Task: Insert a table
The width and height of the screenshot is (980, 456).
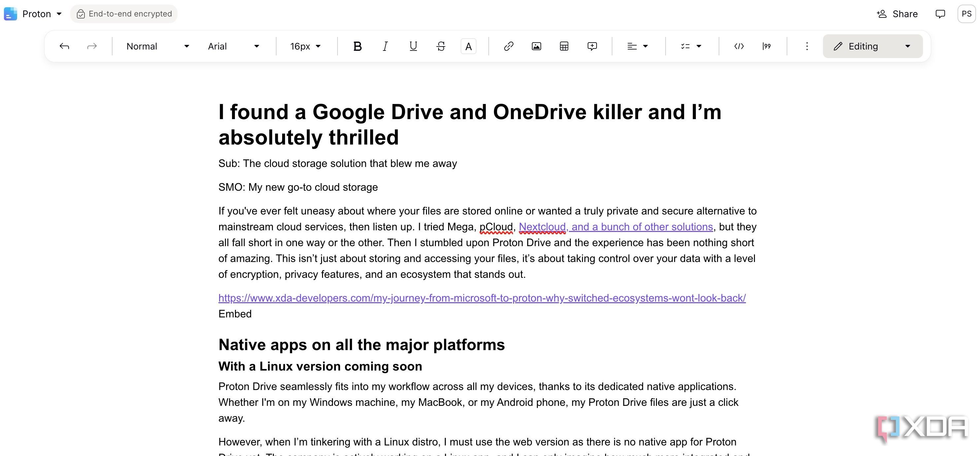Action: coord(564,47)
